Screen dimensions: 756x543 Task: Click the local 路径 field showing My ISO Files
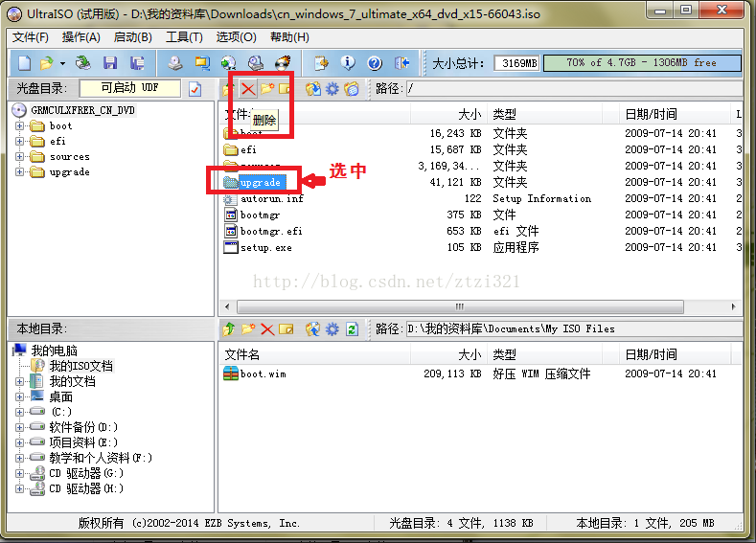[574, 329]
